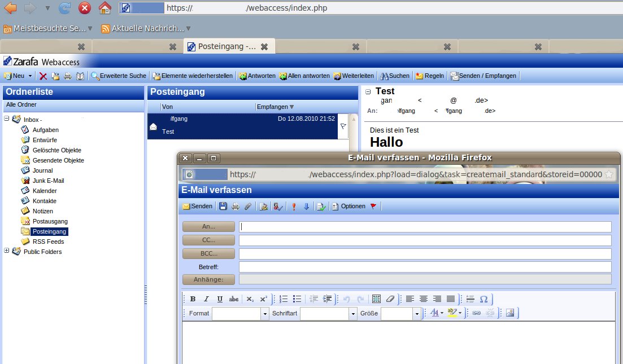Send the e-mail with the Senden button
Screen dimensions: 623x364
tap(198, 207)
